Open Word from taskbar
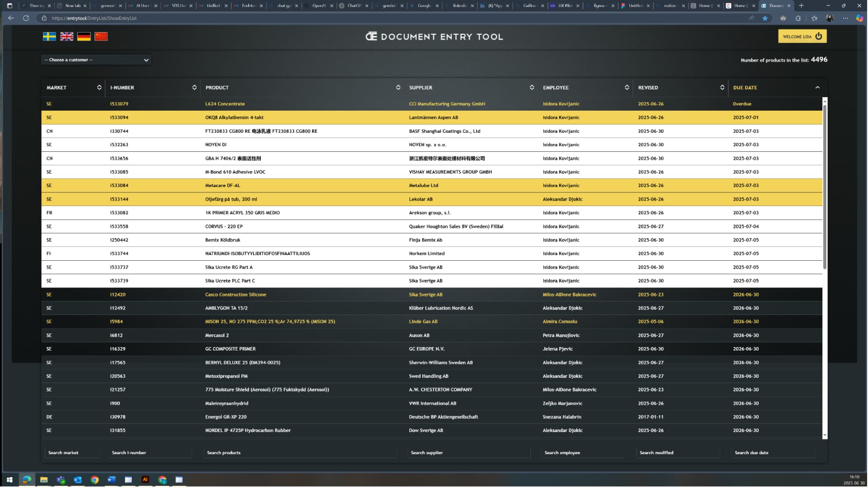 point(112,479)
